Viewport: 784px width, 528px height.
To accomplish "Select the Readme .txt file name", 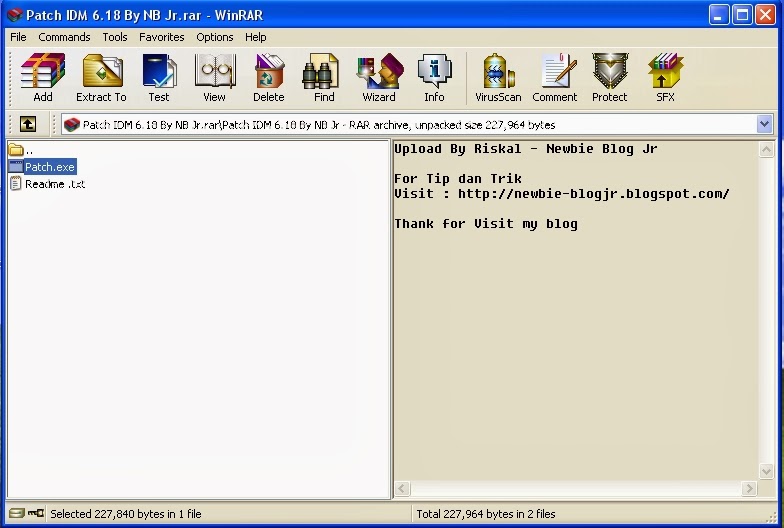I will pyautogui.click(x=55, y=184).
